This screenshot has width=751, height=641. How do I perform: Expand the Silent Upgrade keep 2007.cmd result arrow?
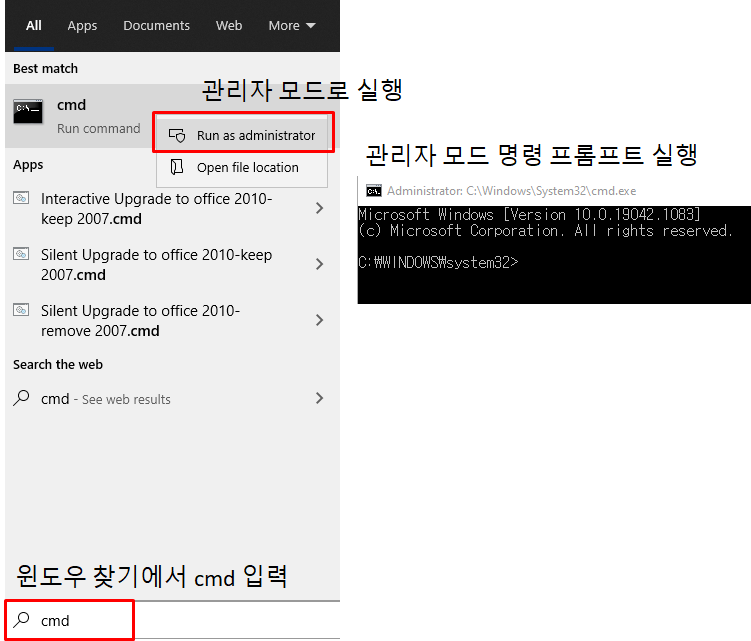[319, 264]
